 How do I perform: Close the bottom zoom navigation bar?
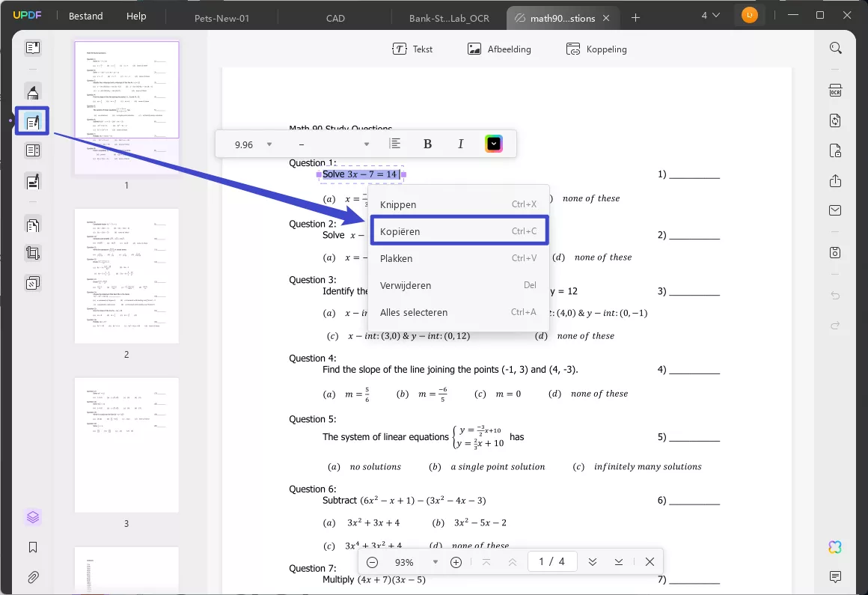(650, 562)
